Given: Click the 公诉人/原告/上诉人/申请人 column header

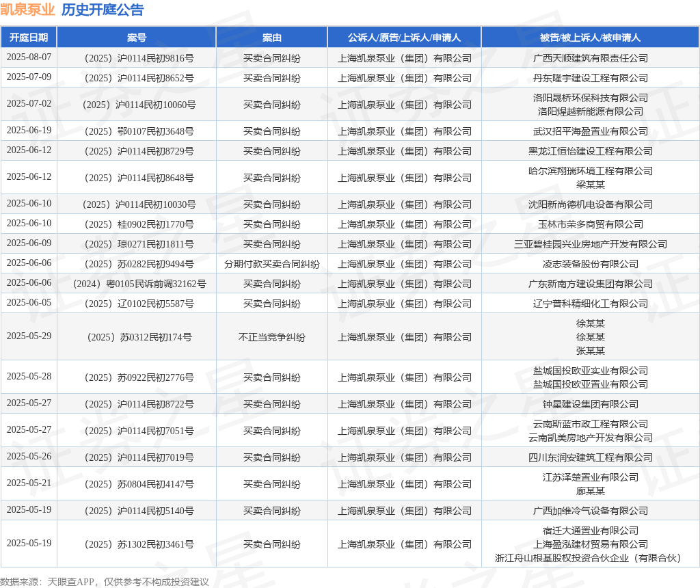Looking at the screenshot, I should pyautogui.click(x=405, y=38).
